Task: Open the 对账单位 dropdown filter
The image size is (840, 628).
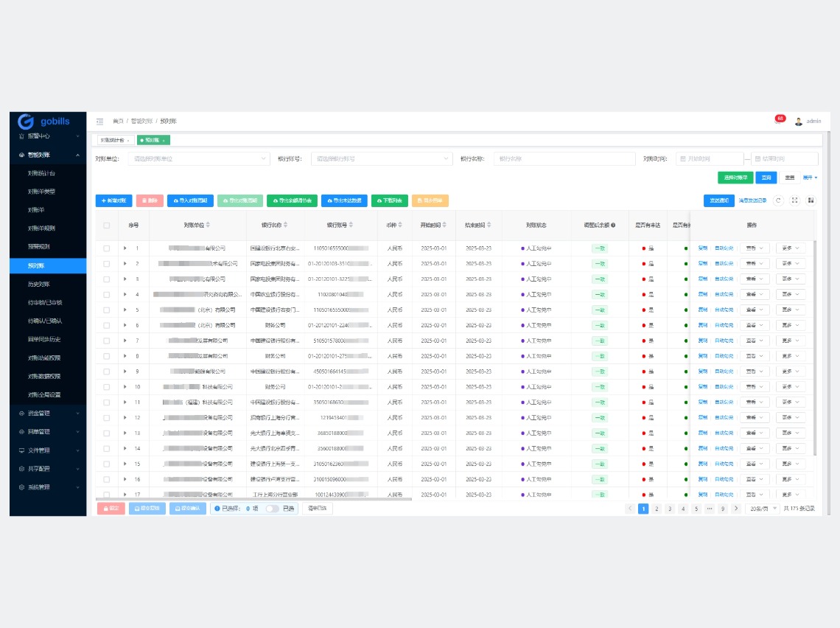Action: [199, 158]
